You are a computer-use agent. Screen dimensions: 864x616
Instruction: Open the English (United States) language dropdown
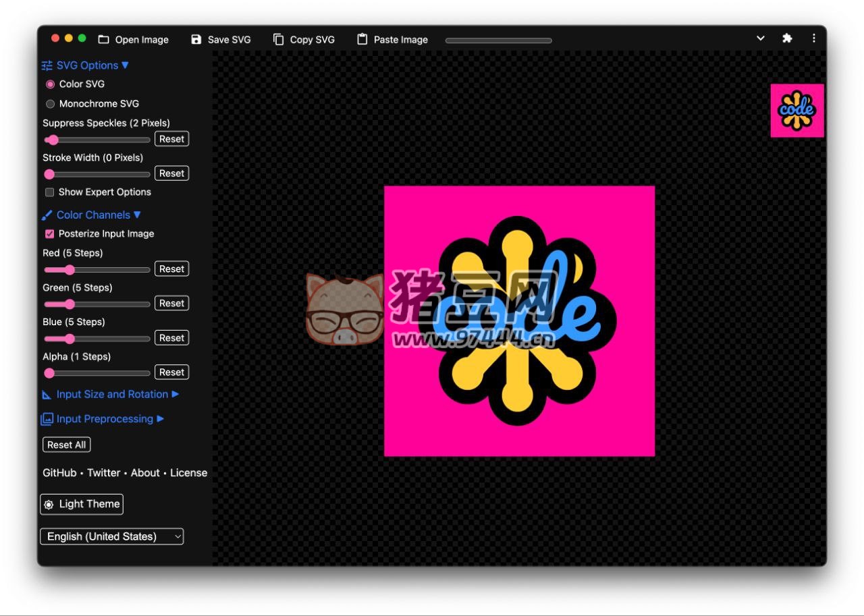click(x=112, y=536)
